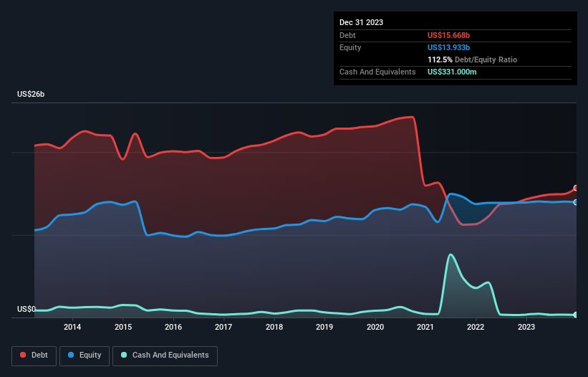Toggle the Debt legend button
This screenshot has width=588, height=377.
coord(34,355)
